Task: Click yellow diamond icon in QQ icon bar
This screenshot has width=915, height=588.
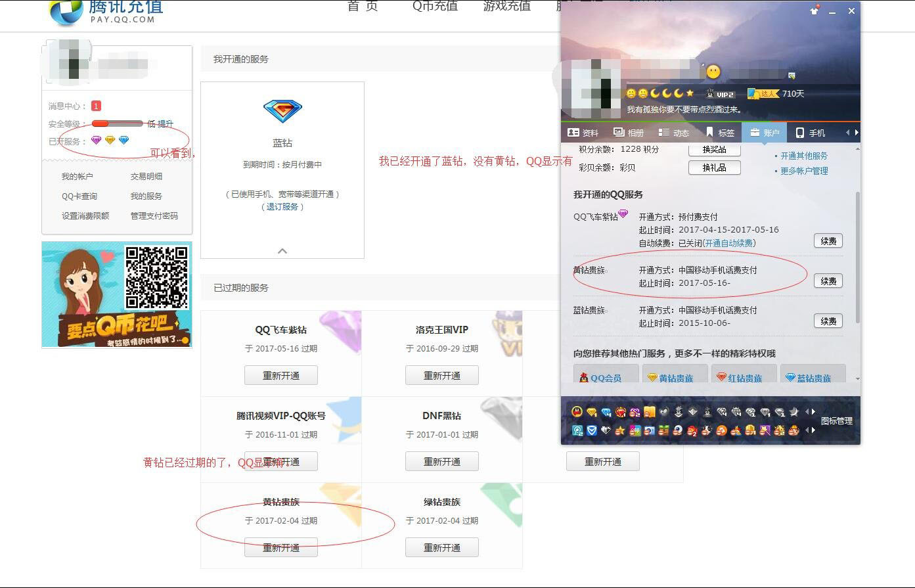Action: 591,411
